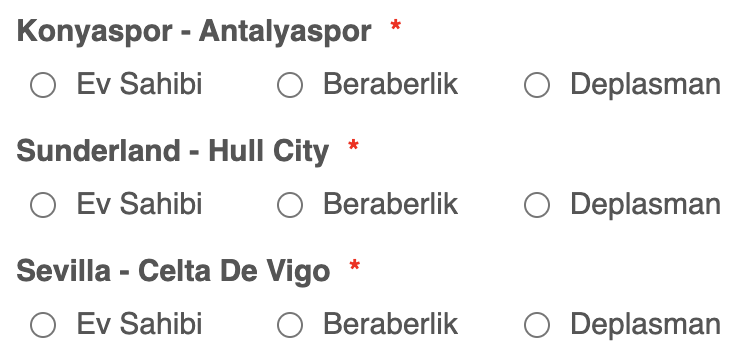
Task: Click the Deplasman label text under Konyaspor match
Action: 646,85
